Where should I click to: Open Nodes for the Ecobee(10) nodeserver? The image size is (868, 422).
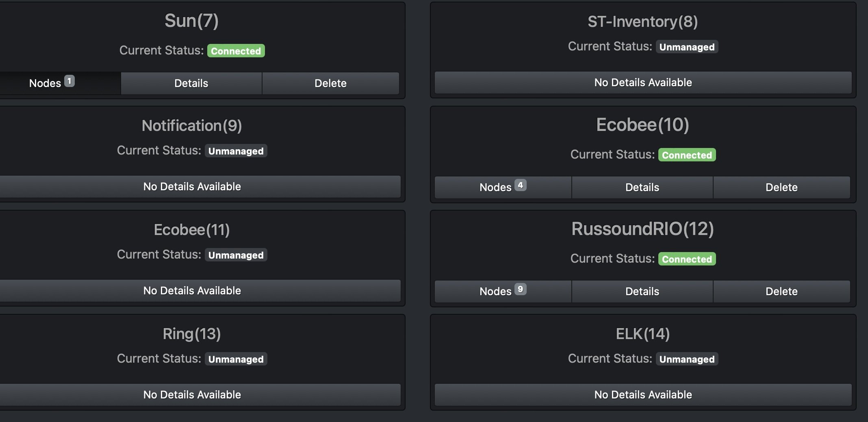495,187
